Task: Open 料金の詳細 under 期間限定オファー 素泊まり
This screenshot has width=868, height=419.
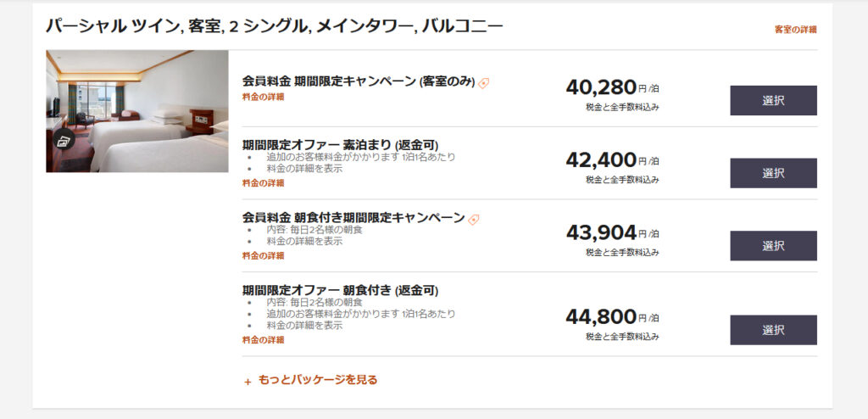Action: click(263, 182)
